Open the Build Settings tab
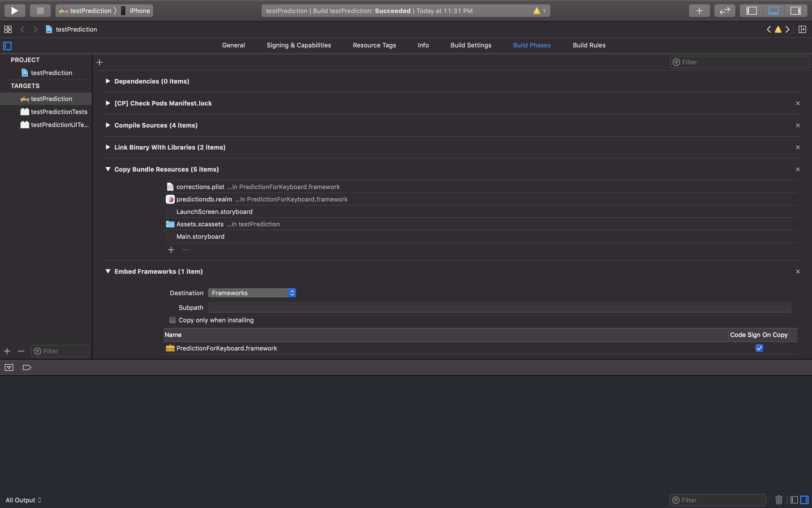The height and width of the screenshot is (508, 812). pyautogui.click(x=470, y=45)
